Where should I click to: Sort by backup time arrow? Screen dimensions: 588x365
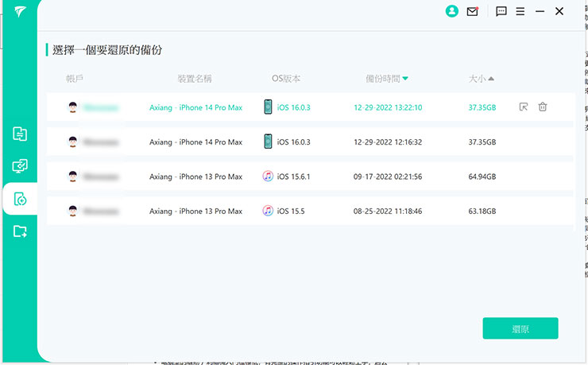click(x=405, y=79)
